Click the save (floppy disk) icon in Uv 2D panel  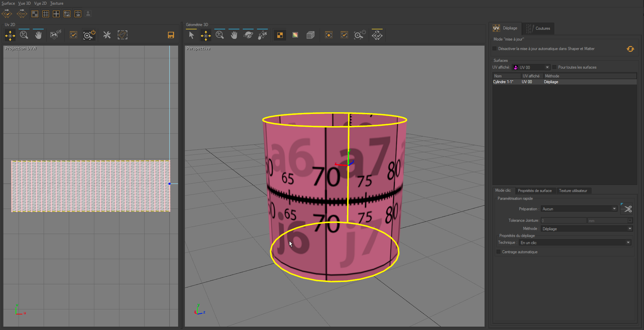[x=171, y=34]
